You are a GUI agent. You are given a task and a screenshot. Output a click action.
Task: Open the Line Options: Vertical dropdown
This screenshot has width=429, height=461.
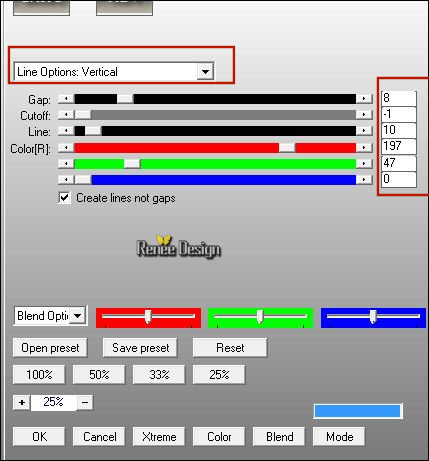coord(205,71)
